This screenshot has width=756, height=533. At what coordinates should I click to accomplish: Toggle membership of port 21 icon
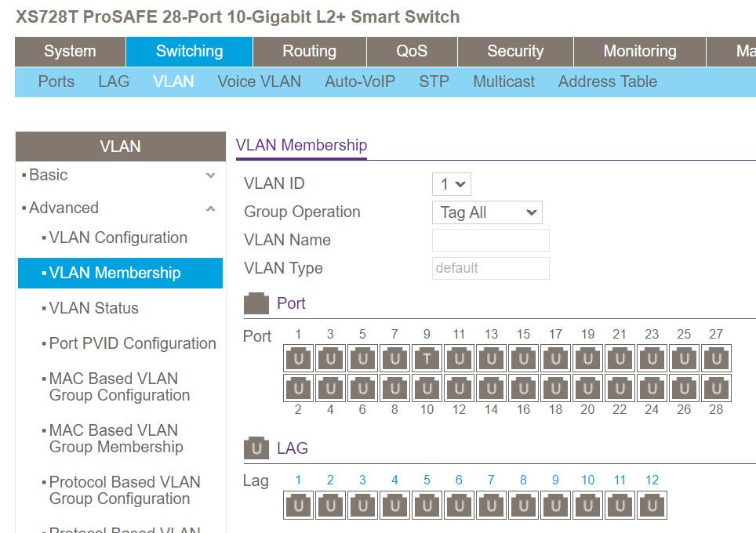(x=620, y=358)
